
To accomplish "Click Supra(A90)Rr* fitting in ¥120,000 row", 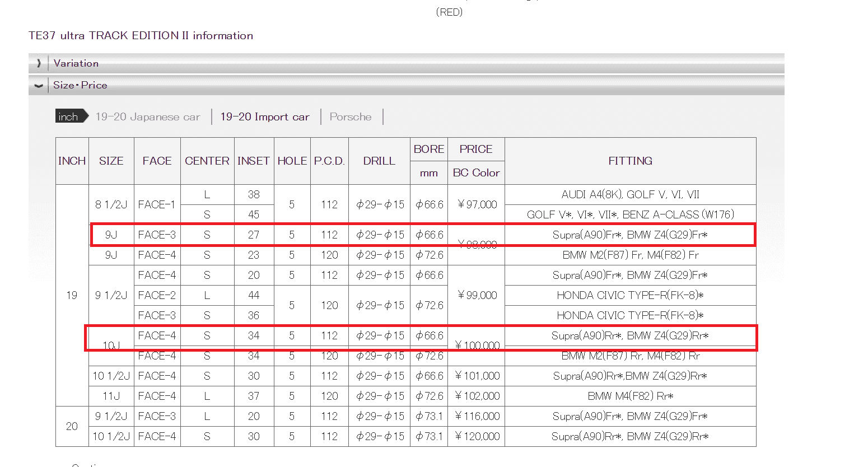I will click(631, 436).
